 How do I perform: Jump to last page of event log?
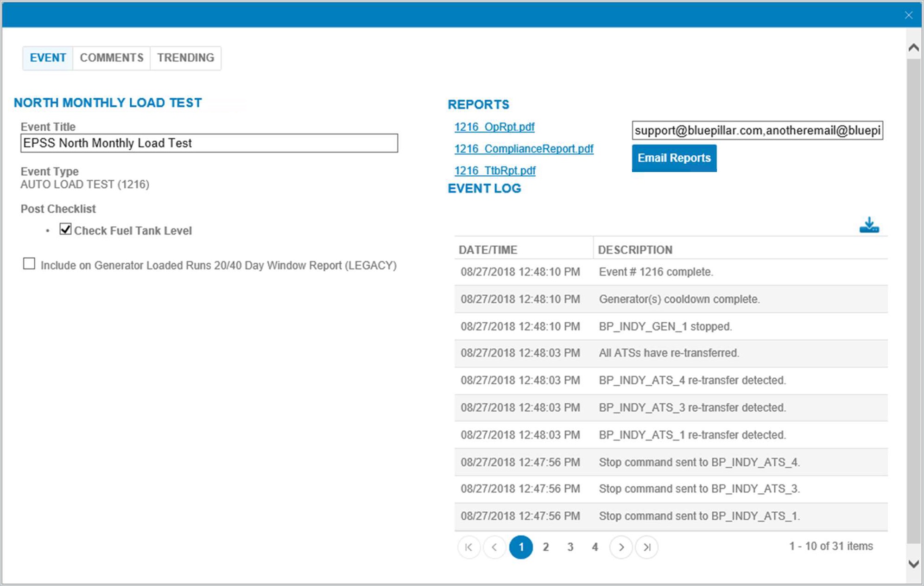click(647, 547)
